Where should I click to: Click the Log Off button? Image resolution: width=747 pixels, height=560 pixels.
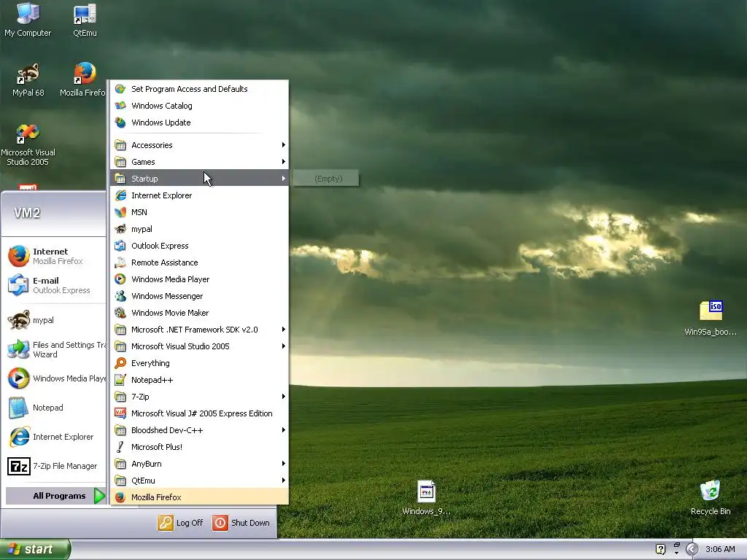pyautogui.click(x=181, y=523)
